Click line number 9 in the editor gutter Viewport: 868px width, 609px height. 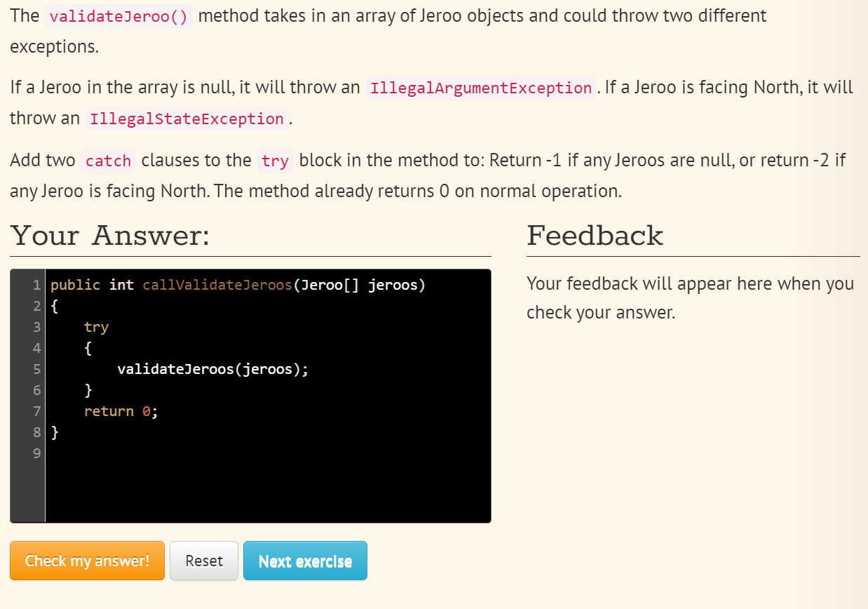[x=36, y=453]
